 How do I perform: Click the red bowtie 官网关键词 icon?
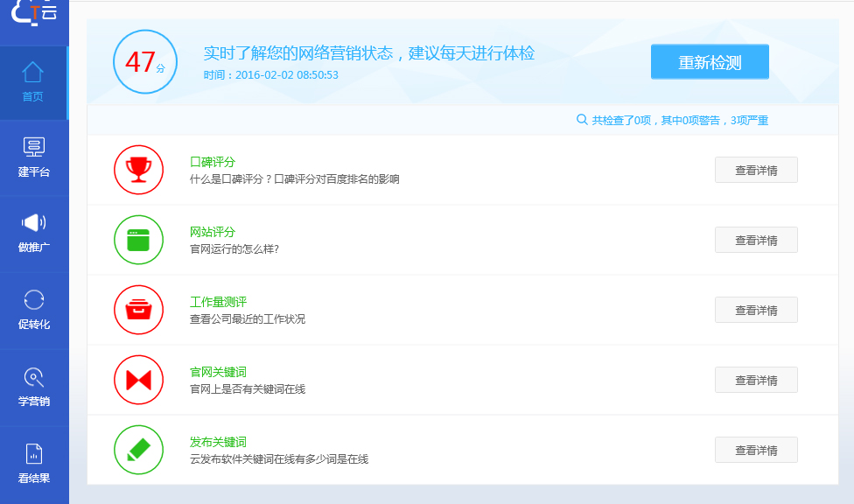tap(138, 380)
